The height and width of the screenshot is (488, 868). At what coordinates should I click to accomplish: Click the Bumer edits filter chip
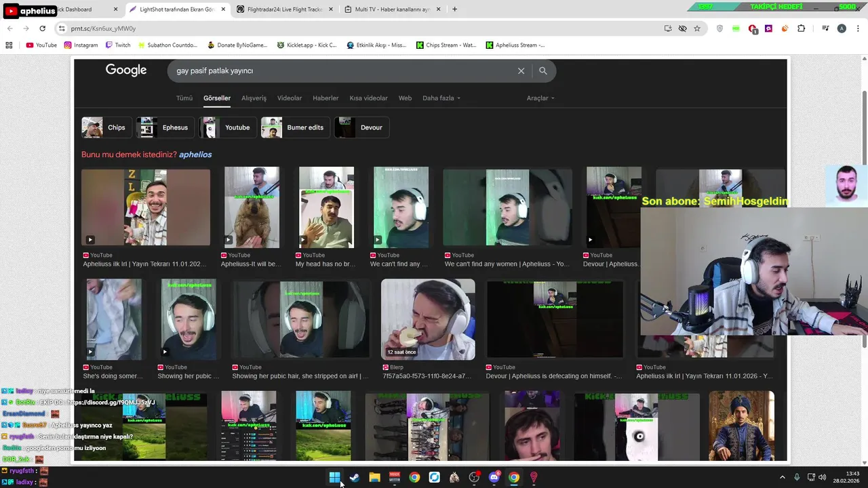pyautogui.click(x=295, y=127)
